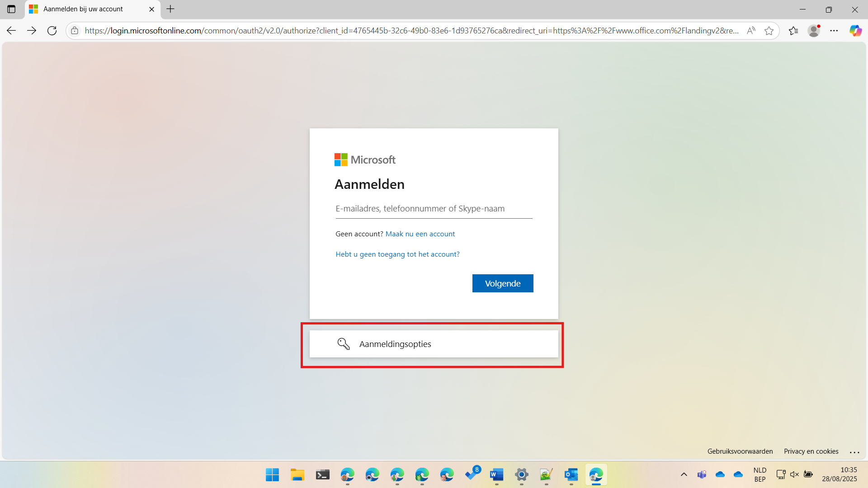Mute volume icon in system tray
Image resolution: width=868 pixels, height=488 pixels.
pos(794,474)
